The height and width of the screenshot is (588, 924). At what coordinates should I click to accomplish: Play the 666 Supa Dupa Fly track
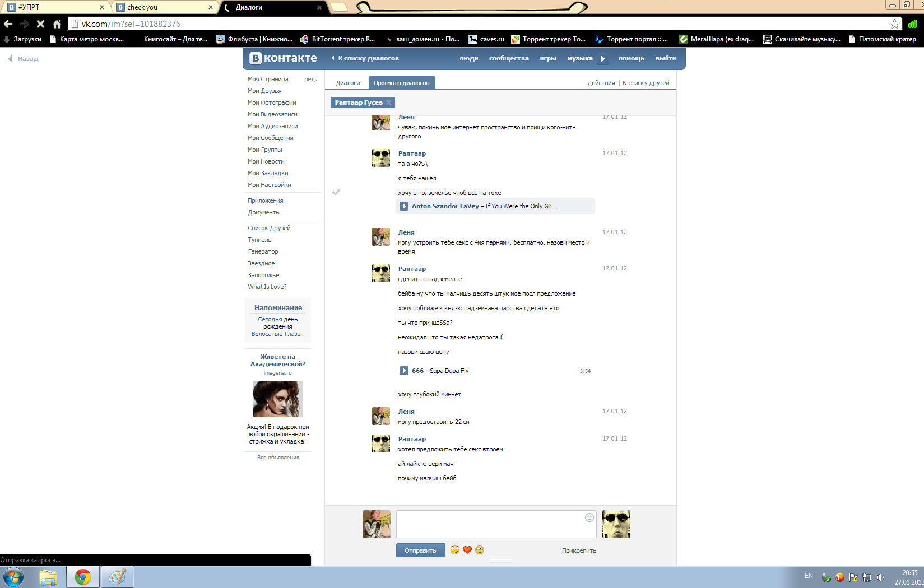[403, 371]
